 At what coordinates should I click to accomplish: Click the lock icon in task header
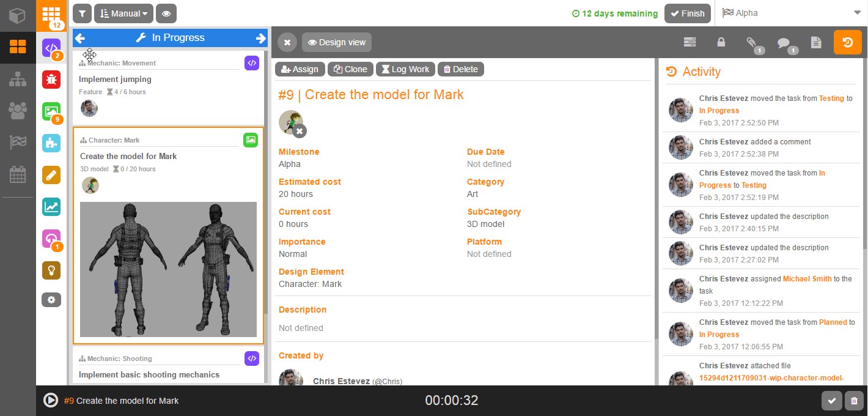[721, 42]
